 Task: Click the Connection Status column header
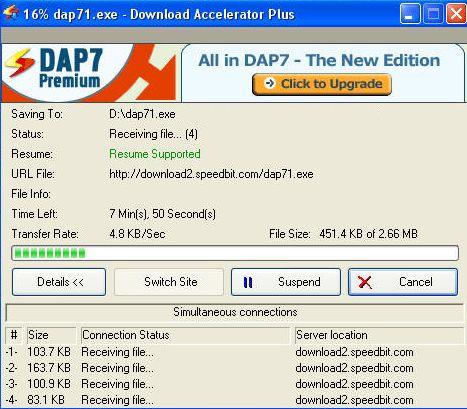(185, 335)
